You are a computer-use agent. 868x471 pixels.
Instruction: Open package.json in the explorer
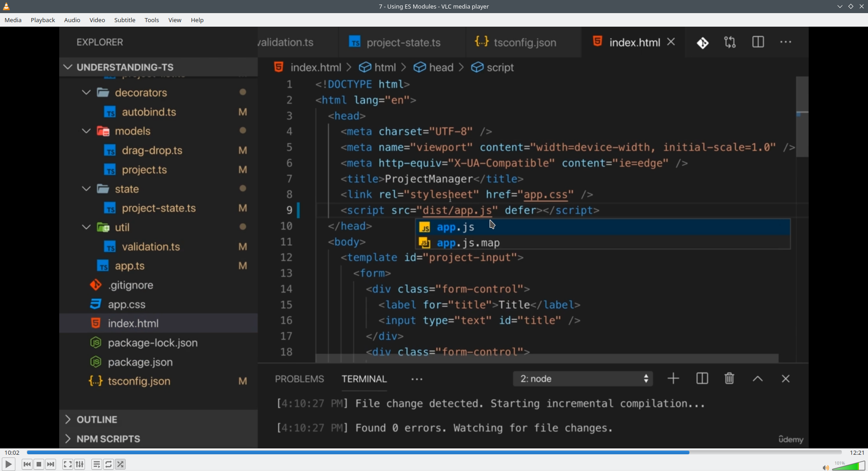(x=158, y=362)
